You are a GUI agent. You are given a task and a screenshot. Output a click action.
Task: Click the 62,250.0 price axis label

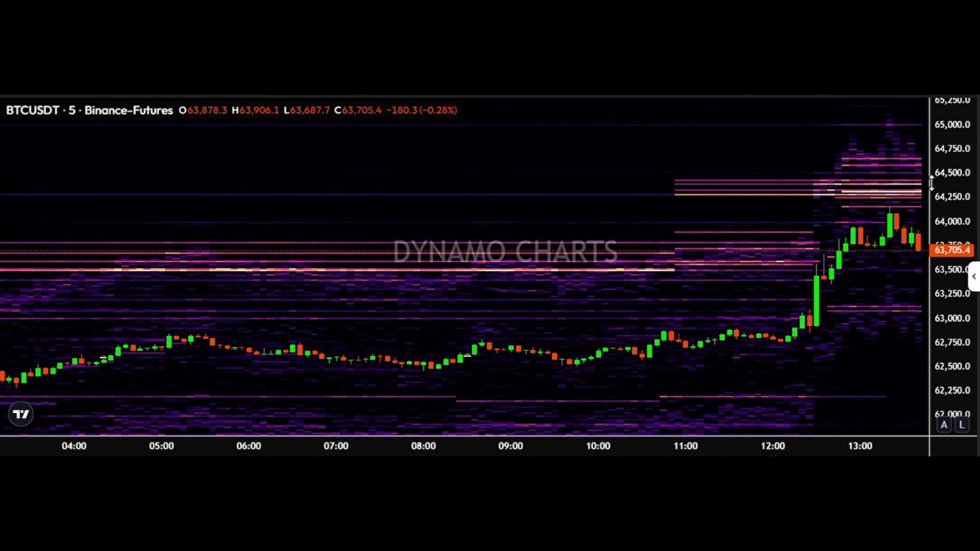point(952,390)
